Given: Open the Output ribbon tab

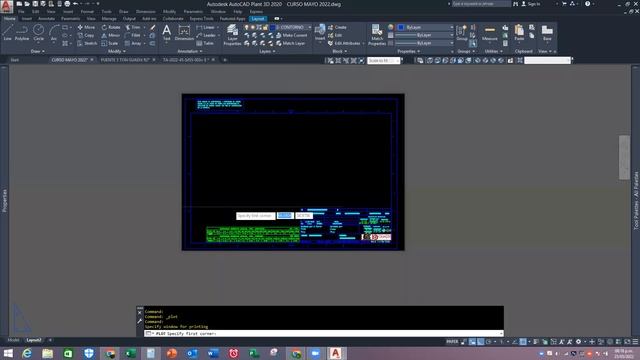Looking at the screenshot, I should 129,19.
